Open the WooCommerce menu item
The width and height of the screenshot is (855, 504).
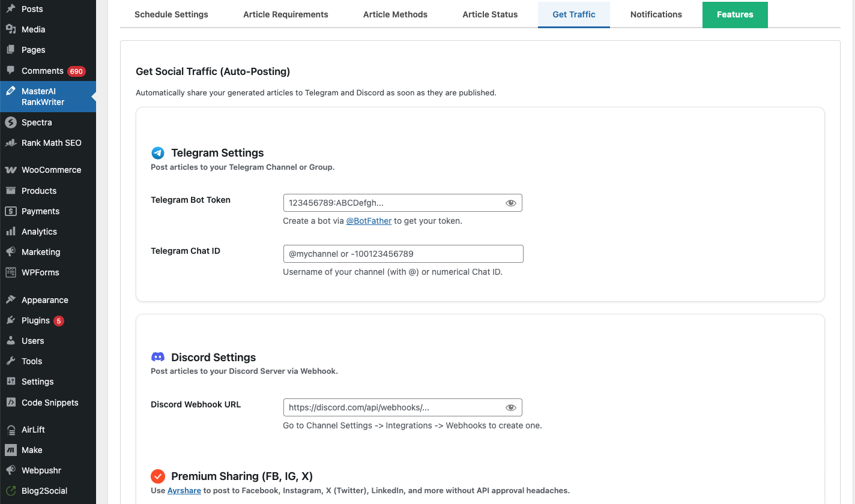point(48,170)
